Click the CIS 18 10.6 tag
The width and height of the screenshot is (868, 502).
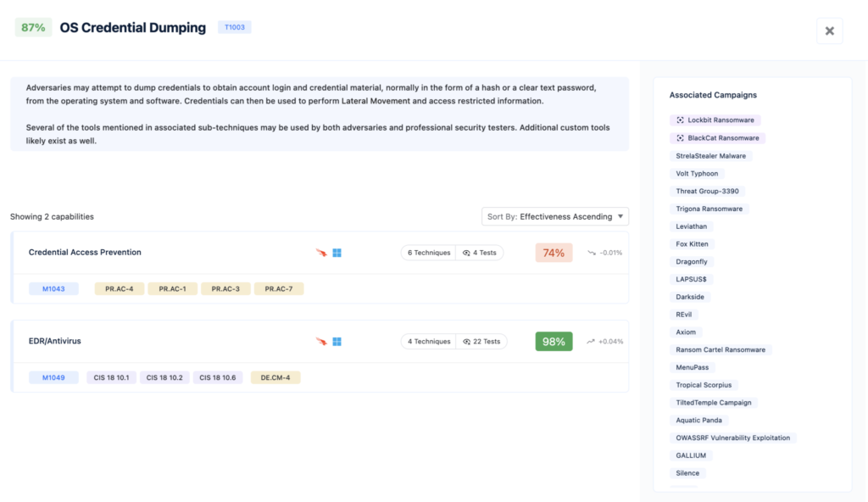pos(218,377)
